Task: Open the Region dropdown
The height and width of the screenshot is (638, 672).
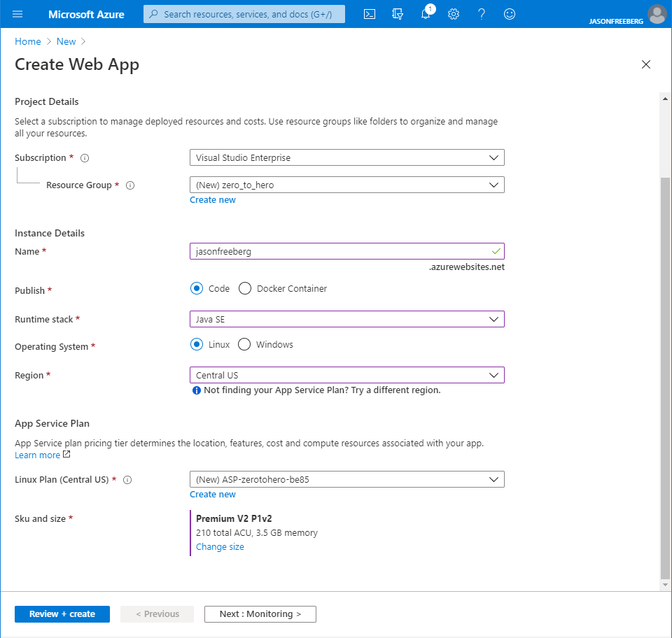Action: coord(346,375)
